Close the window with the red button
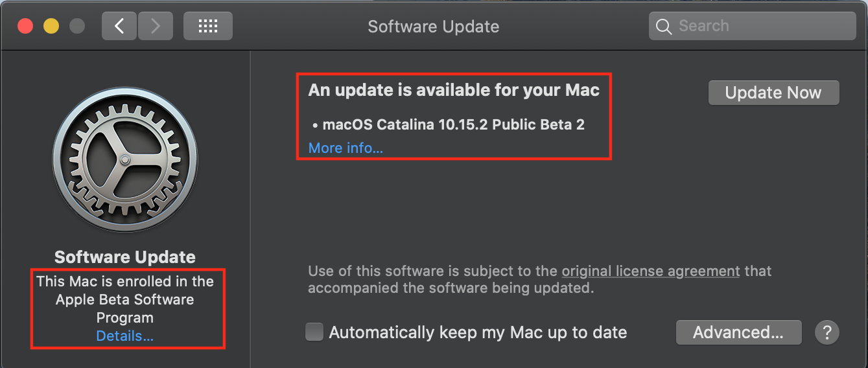 point(25,26)
